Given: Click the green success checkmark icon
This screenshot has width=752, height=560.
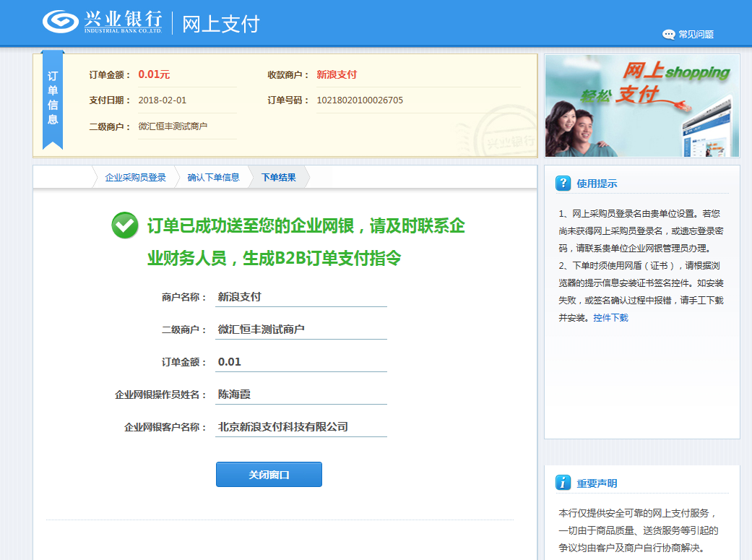Looking at the screenshot, I should pos(125,225).
